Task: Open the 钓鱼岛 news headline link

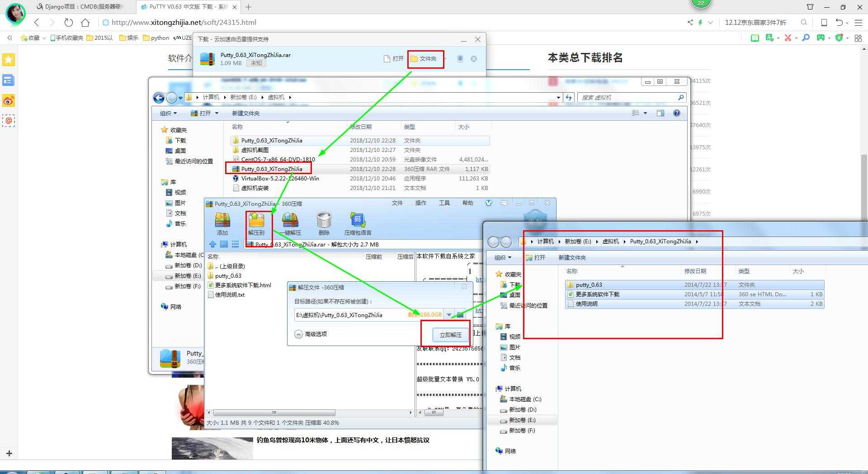Action: pos(343,440)
